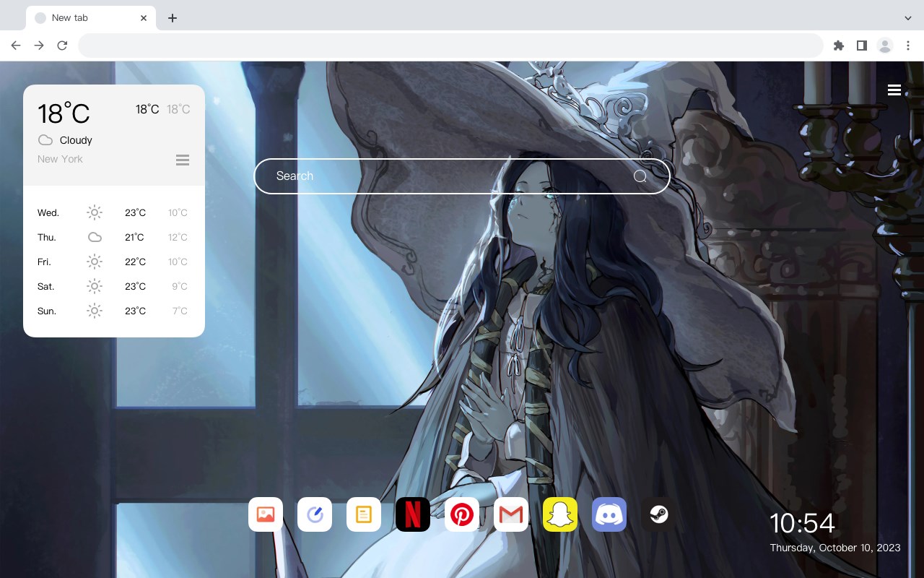Screen dimensions: 924x578
Task: Open the Discord shortcut icon
Action: (609, 514)
